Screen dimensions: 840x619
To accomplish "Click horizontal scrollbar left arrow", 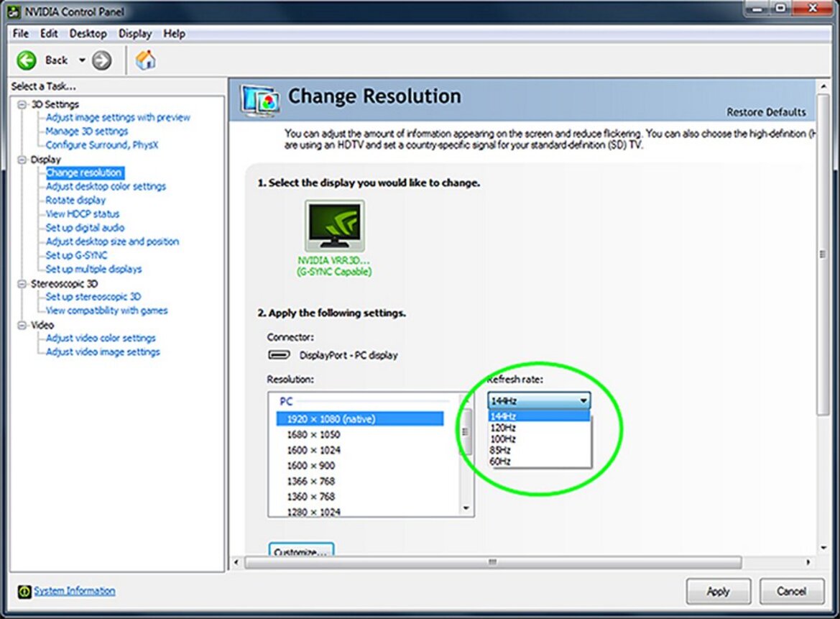I will 237,562.
